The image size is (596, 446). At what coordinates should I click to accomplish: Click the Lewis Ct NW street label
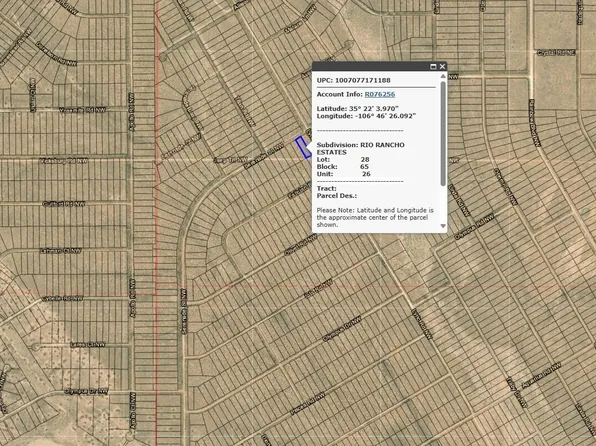pyautogui.click(x=88, y=345)
